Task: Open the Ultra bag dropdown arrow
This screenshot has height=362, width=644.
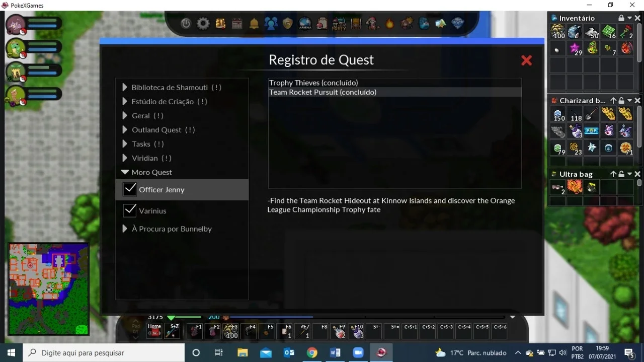Action: [629, 174]
